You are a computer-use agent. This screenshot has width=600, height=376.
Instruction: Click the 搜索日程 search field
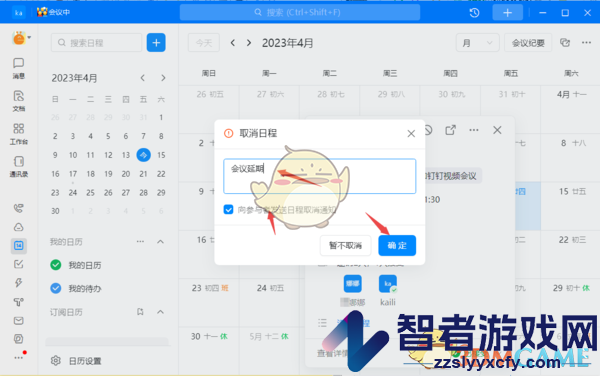click(x=96, y=42)
